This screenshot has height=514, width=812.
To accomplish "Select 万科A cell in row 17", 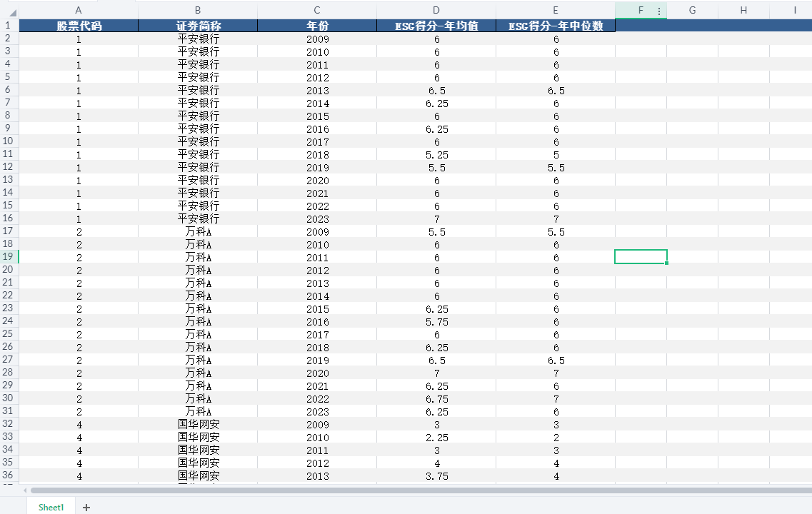I will 198,232.
